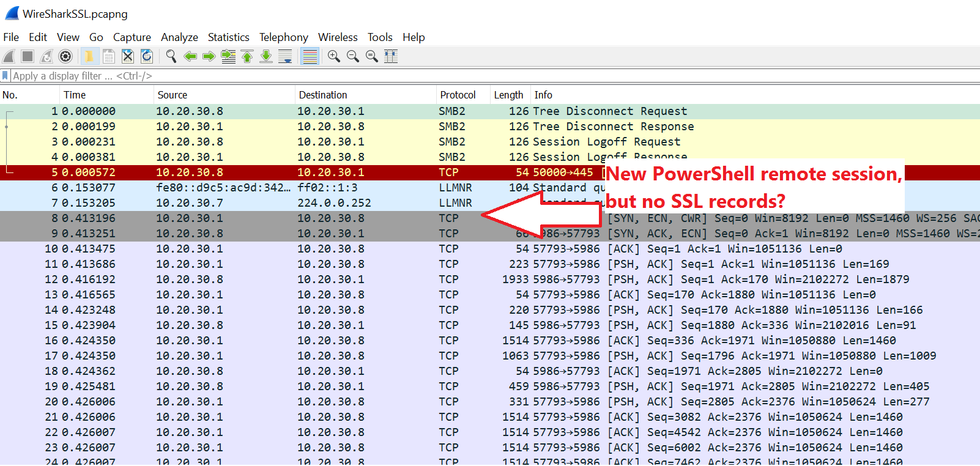Select packet 6 LLMNR to ff02::1:3

[x=490, y=188]
